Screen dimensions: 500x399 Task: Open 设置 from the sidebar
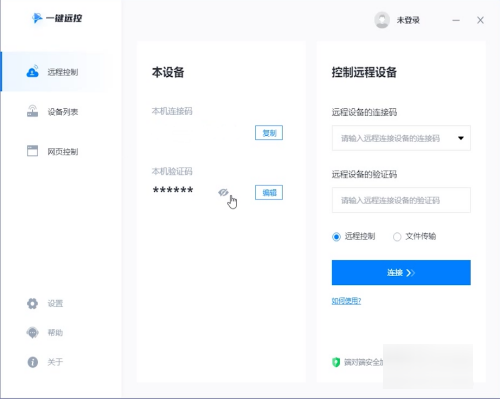click(x=55, y=303)
